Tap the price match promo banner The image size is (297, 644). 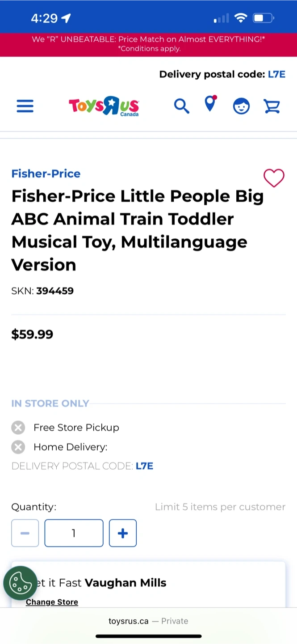point(148,44)
